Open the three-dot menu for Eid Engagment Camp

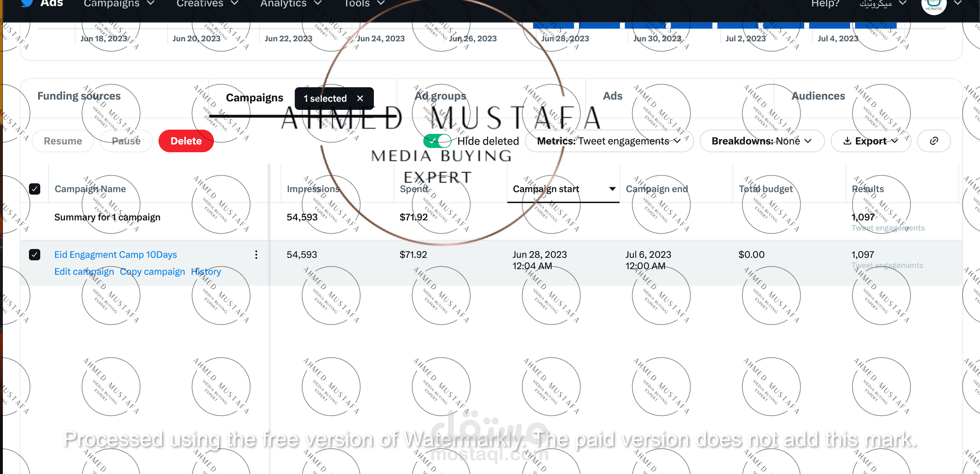[x=256, y=255]
